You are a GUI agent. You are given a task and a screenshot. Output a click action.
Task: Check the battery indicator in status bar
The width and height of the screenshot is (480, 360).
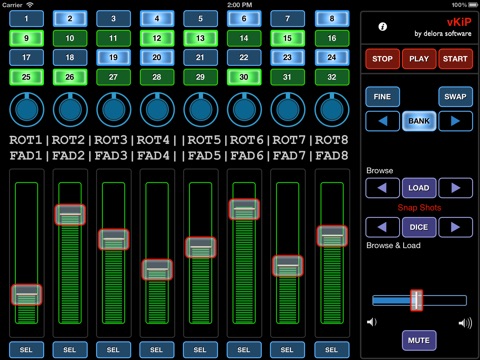click(473, 5)
